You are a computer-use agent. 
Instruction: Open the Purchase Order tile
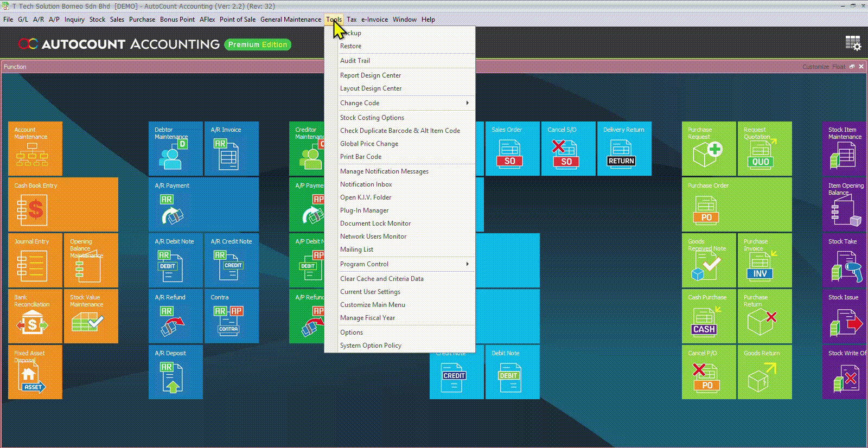pyautogui.click(x=736, y=204)
